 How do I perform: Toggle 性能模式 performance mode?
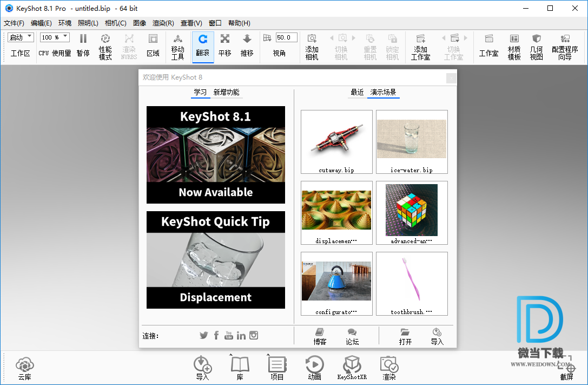pyautogui.click(x=105, y=47)
